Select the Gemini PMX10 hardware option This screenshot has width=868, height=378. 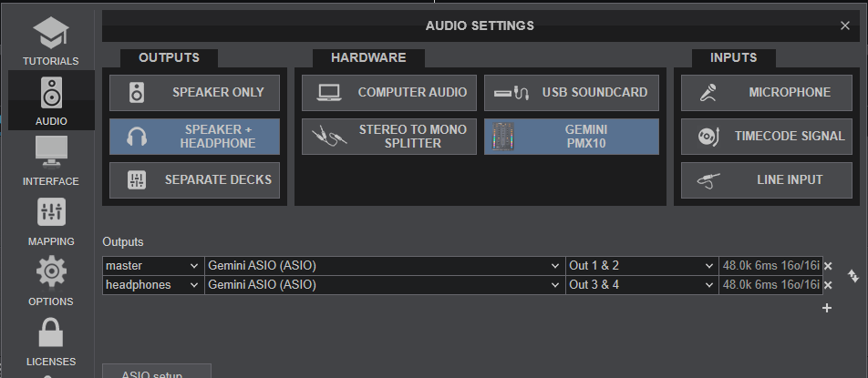click(x=572, y=137)
